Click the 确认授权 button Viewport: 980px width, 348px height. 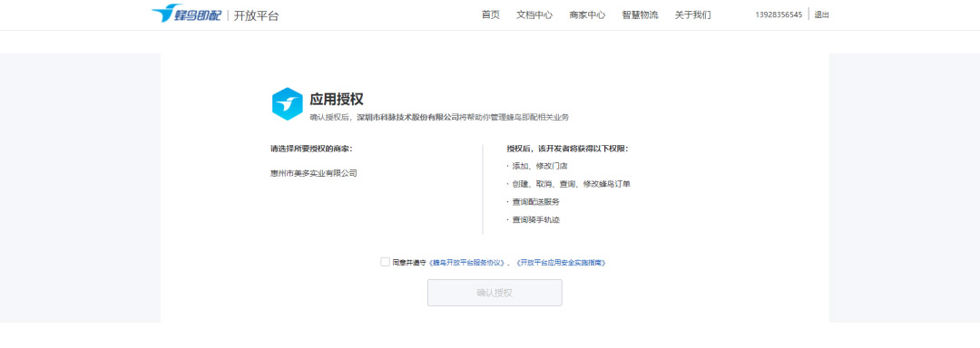coord(495,293)
